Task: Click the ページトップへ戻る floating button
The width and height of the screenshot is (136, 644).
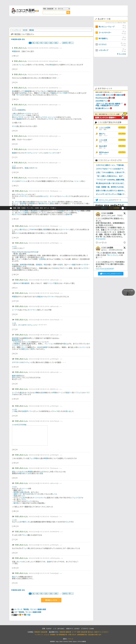Action: pos(129,292)
